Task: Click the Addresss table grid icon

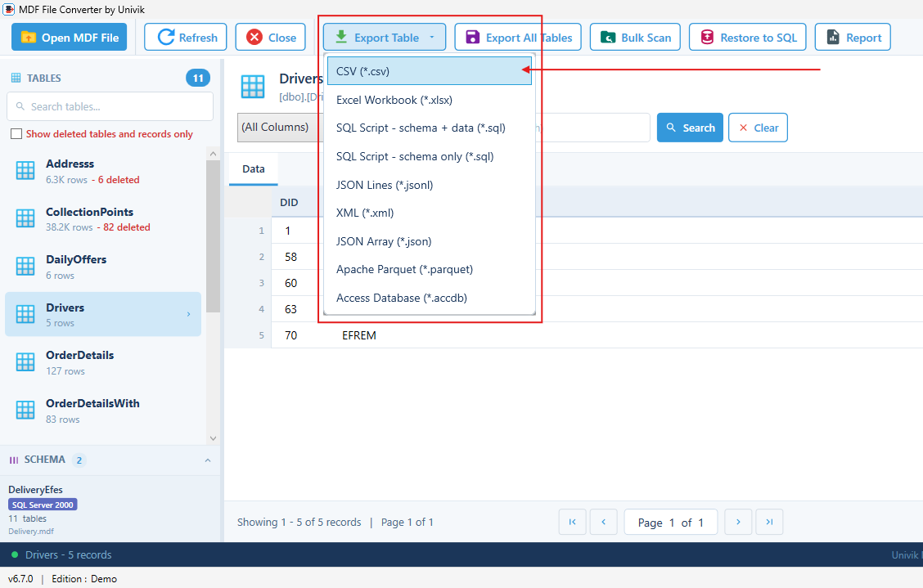Action: [25, 171]
